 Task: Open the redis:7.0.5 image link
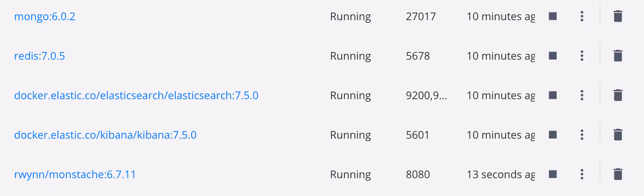(x=39, y=56)
